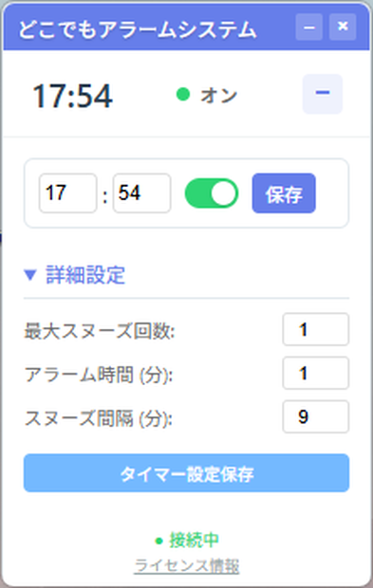Toggle the alarm on/off green switch
The height and width of the screenshot is (588, 373).
pos(212,193)
